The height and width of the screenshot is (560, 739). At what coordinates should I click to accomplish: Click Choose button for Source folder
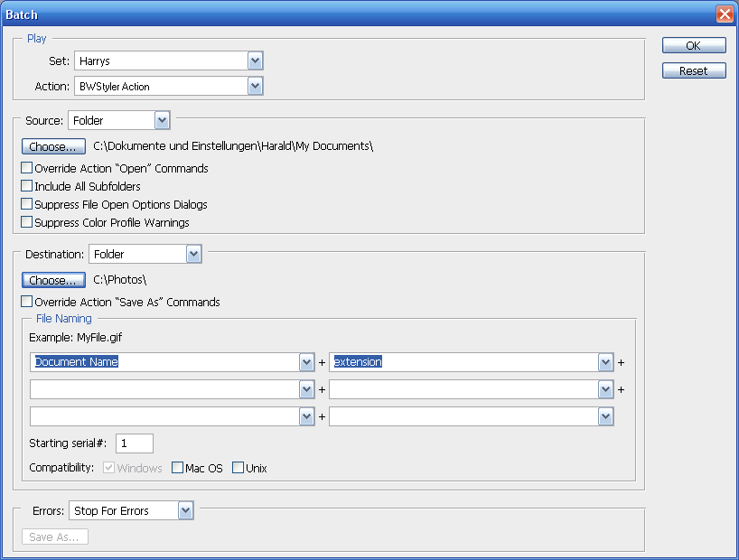[x=53, y=146]
